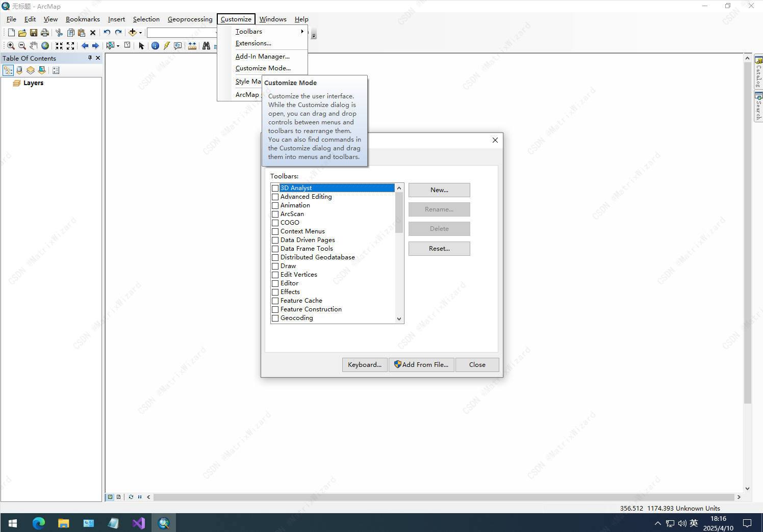Click the Copy icon in toolbar
The height and width of the screenshot is (532, 763).
pyautogui.click(x=70, y=33)
